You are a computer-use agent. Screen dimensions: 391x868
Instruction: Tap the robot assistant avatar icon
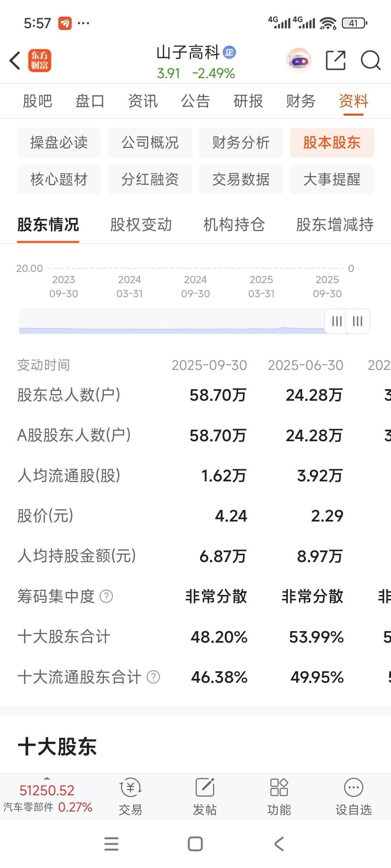click(x=299, y=60)
